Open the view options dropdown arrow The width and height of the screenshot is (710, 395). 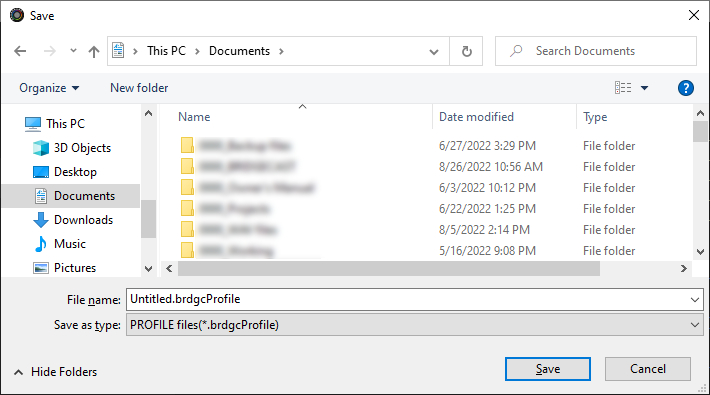644,88
